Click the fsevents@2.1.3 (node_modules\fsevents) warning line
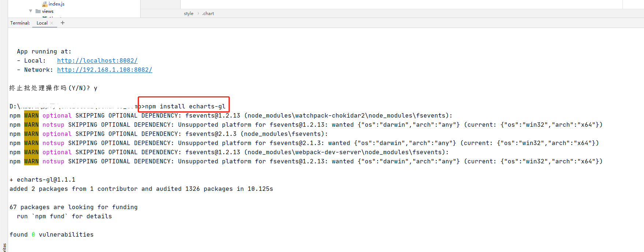This screenshot has width=644, height=252. coord(169,134)
